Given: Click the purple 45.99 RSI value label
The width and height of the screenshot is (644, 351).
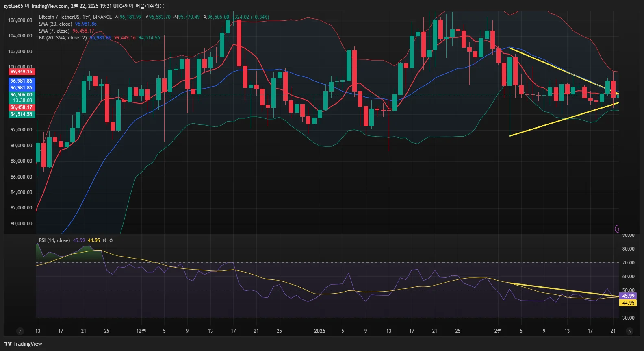Looking at the screenshot, I should point(628,296).
